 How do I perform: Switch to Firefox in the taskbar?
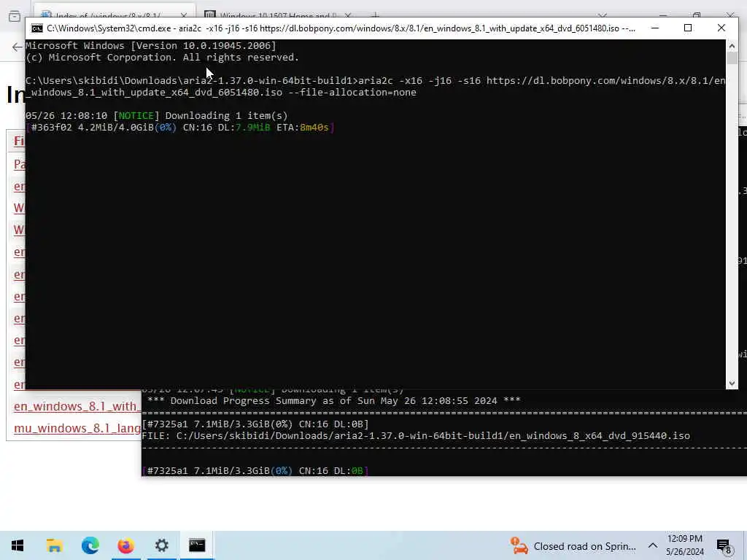(x=125, y=545)
